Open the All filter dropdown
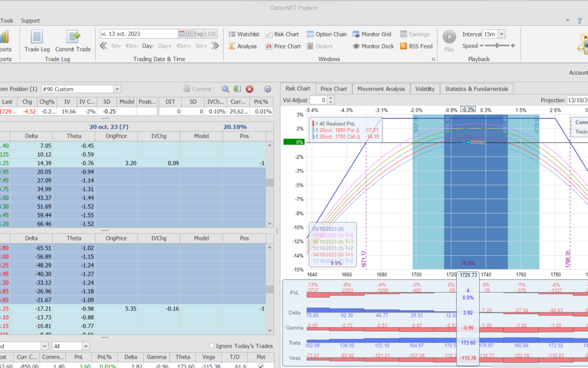 pos(87,346)
